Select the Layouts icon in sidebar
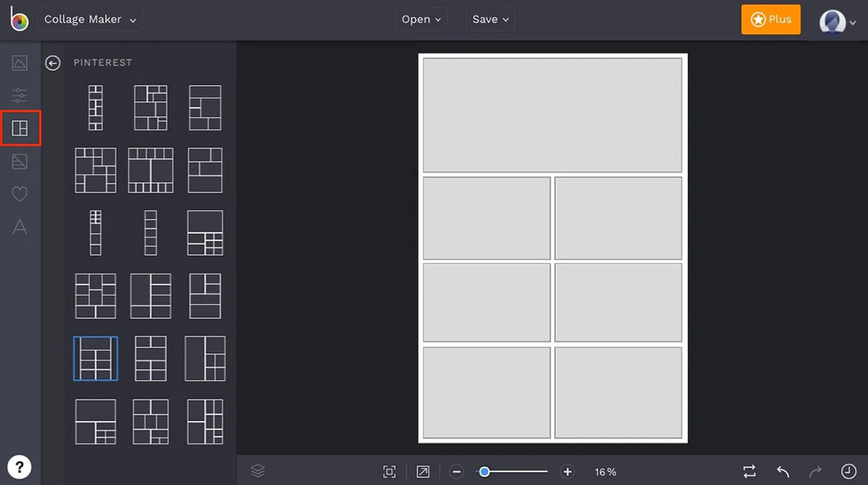The image size is (868, 485). [x=20, y=128]
